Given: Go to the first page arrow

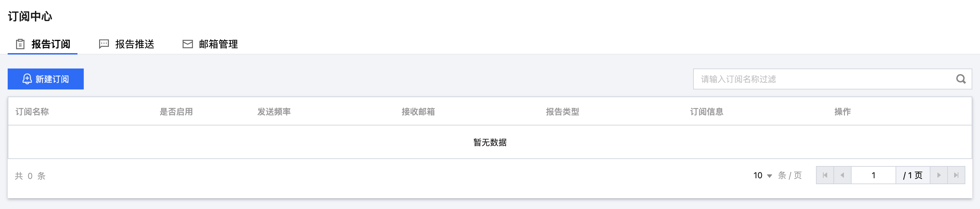Looking at the screenshot, I should coord(825,175).
